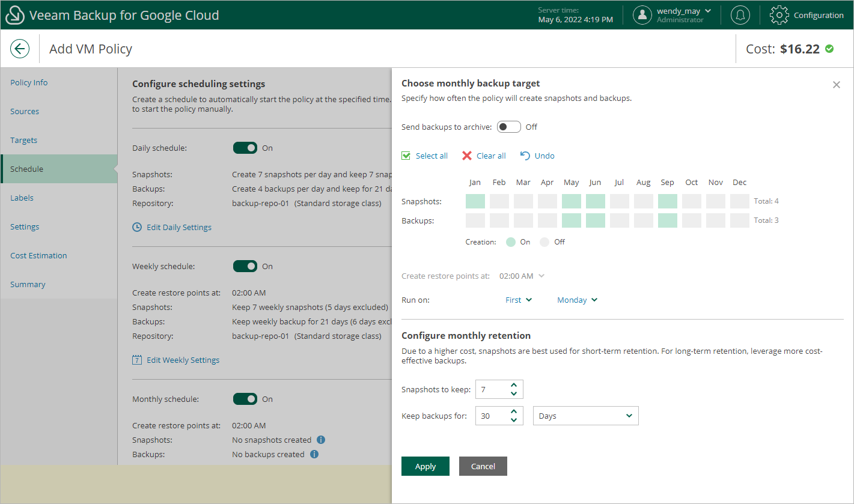Select the Schedule step
Screen dimensions: 854x504
pyautogui.click(x=59, y=169)
